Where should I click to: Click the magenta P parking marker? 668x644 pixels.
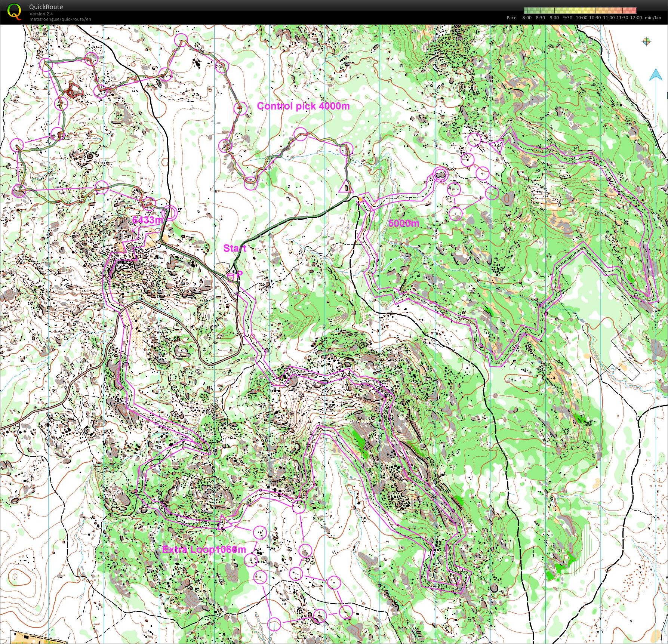point(240,274)
